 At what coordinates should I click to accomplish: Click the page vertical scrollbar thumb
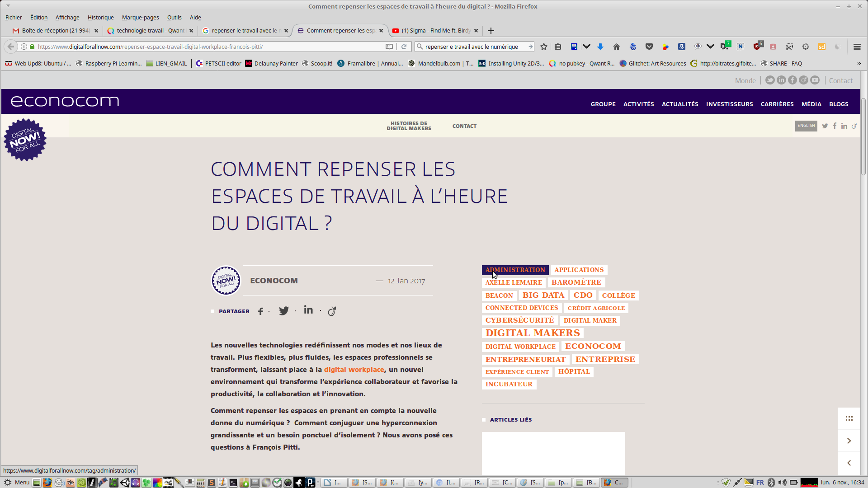pyautogui.click(x=863, y=136)
